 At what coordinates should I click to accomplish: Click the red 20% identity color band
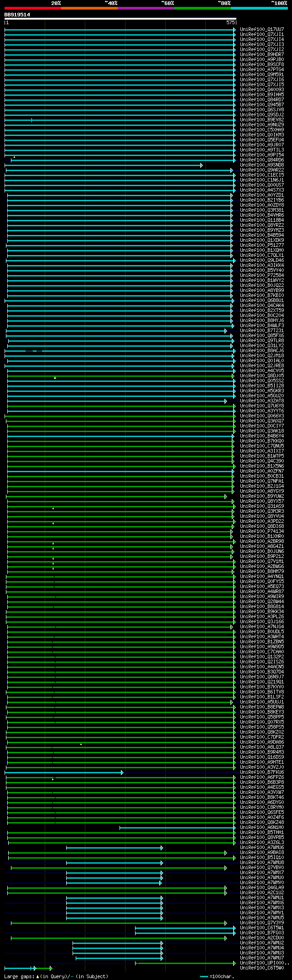[32, 8]
